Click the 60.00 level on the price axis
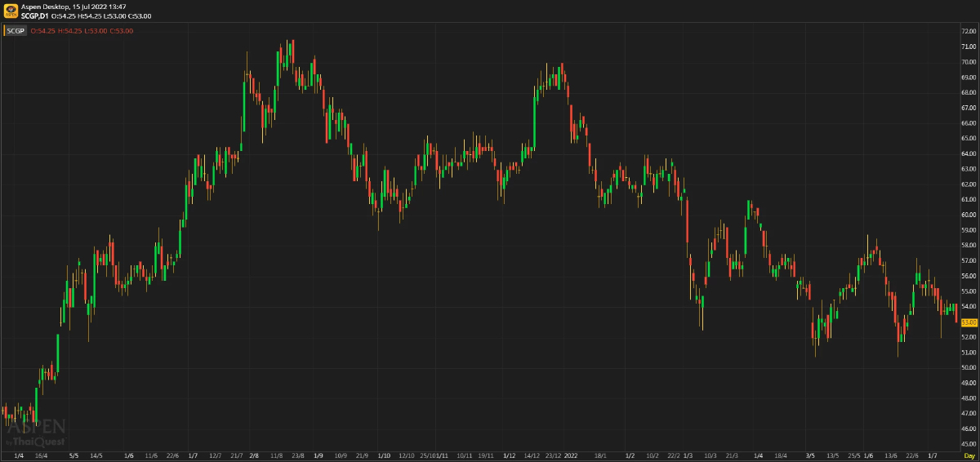This screenshot has width=980, height=462. click(x=969, y=215)
